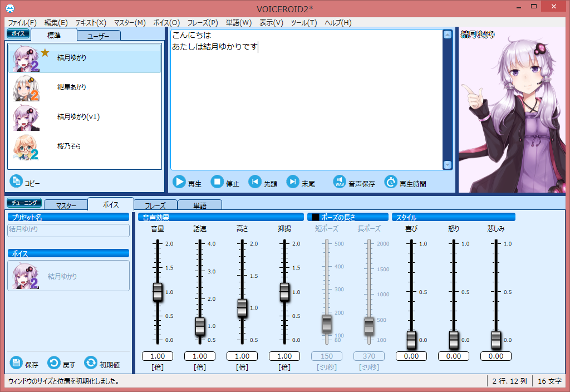Viewport: 570px width, 392px height.
Task: Switch to the 標準 voice tab
Action: coord(54,35)
